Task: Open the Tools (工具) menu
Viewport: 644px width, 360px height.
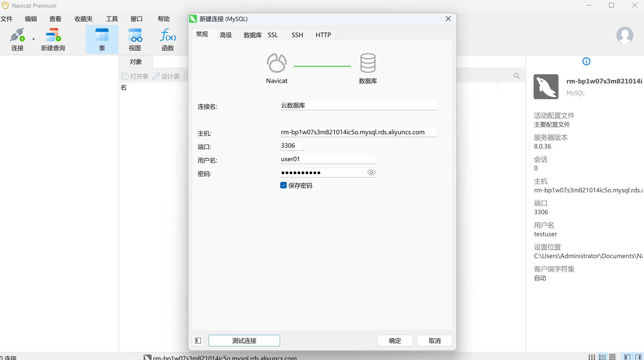Action: tap(112, 19)
